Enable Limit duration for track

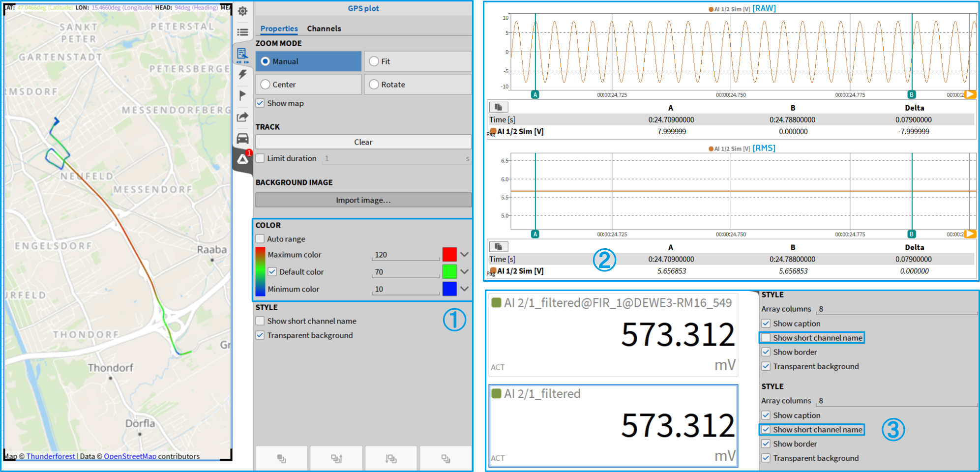[260, 158]
